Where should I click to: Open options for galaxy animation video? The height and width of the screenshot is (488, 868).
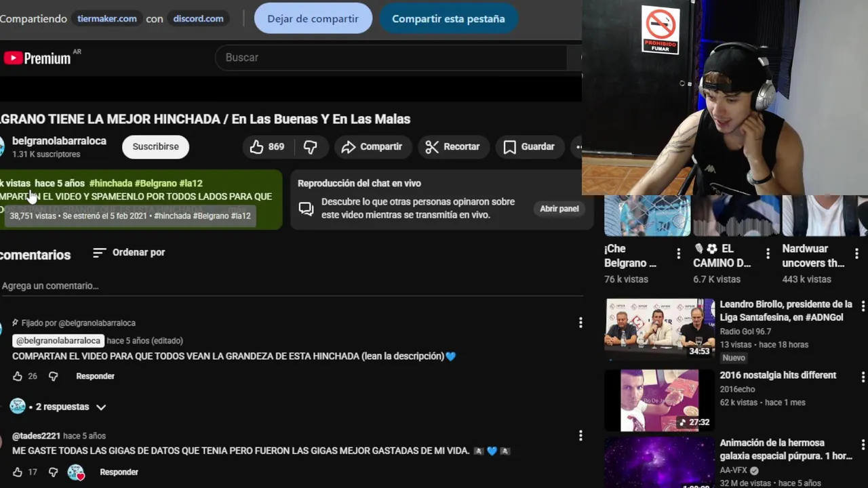click(x=863, y=445)
